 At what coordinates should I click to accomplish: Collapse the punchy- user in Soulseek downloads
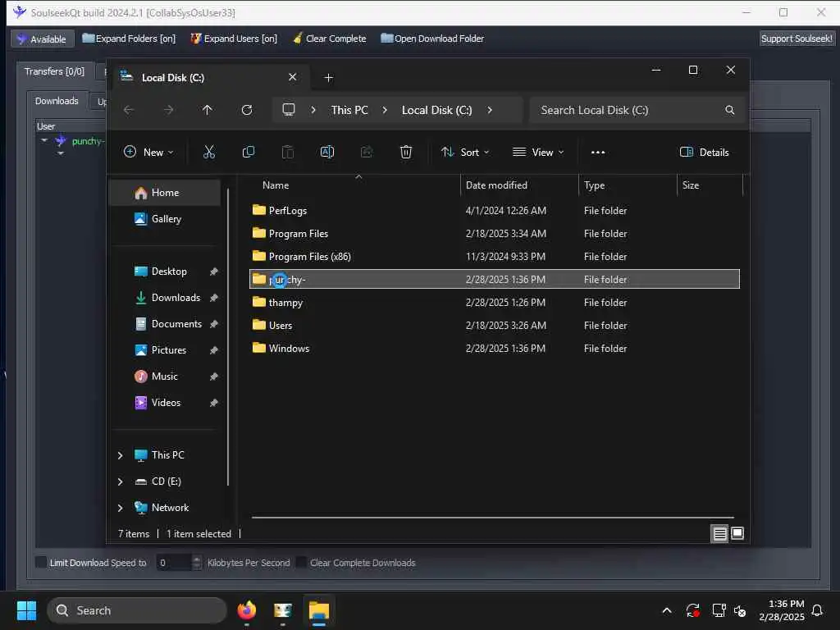(44, 140)
